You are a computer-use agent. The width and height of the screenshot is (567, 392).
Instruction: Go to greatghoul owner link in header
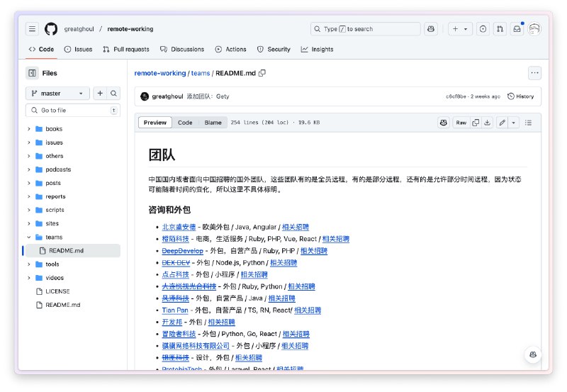(79, 29)
